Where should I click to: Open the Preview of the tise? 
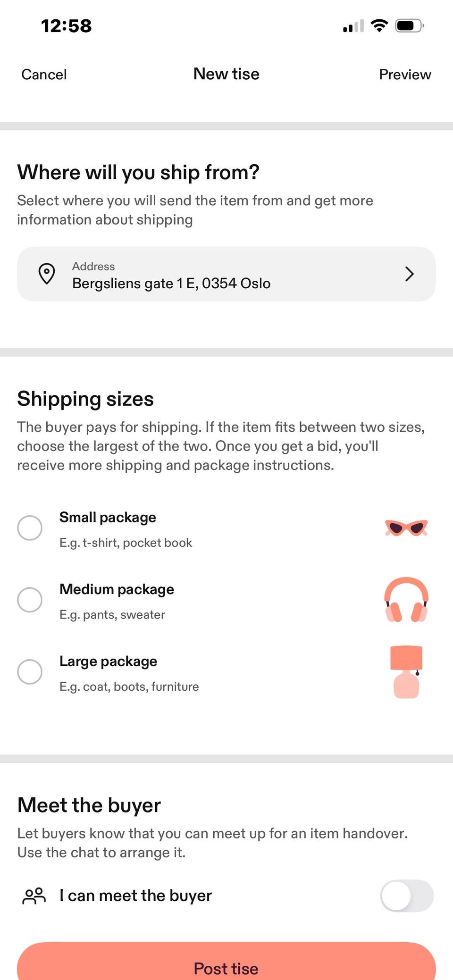pyautogui.click(x=405, y=75)
